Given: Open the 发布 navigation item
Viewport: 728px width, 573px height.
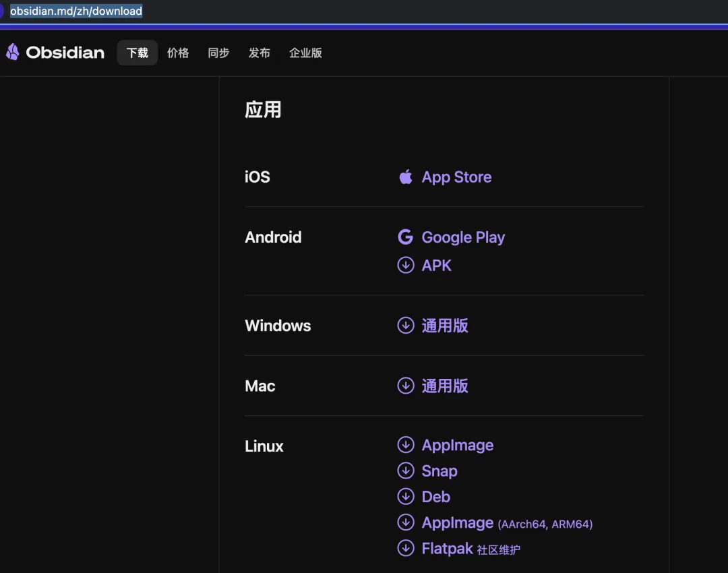Looking at the screenshot, I should pyautogui.click(x=259, y=53).
